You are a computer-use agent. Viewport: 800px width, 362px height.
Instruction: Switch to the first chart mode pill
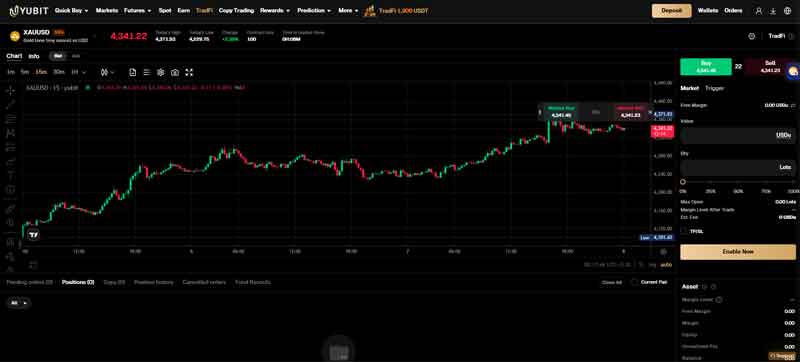[58, 56]
